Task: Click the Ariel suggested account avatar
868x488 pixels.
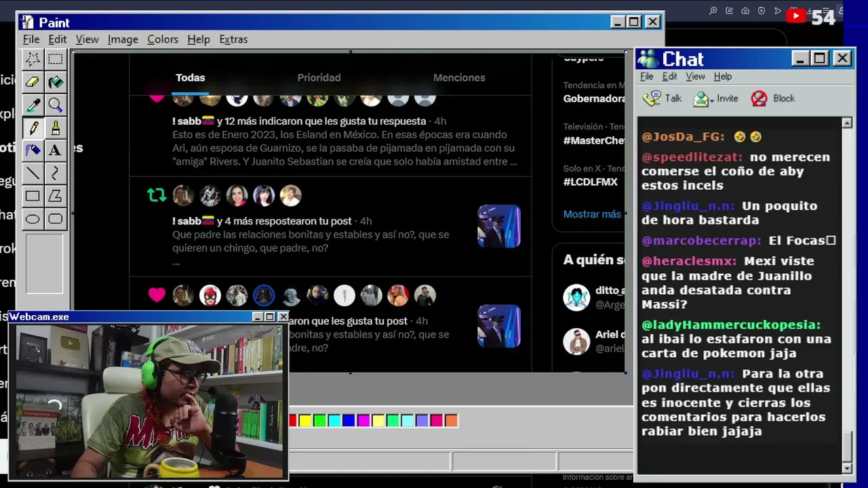Action: (576, 342)
